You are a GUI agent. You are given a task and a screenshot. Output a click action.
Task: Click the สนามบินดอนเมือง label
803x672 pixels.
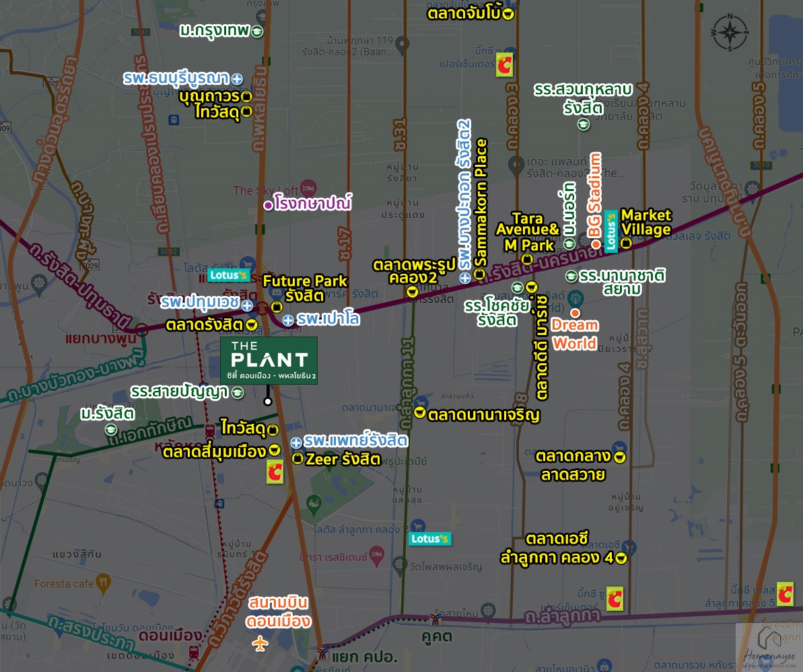tap(279, 612)
